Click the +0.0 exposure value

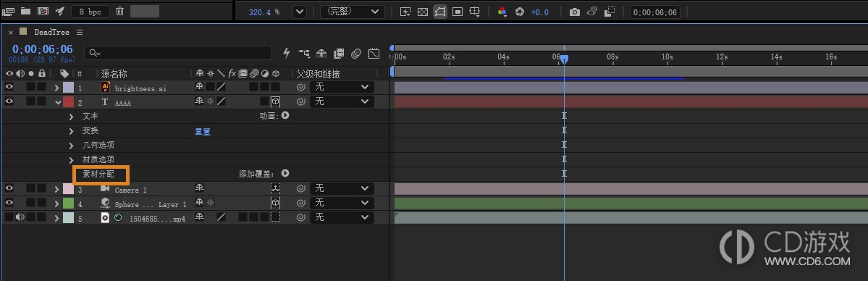pos(540,12)
